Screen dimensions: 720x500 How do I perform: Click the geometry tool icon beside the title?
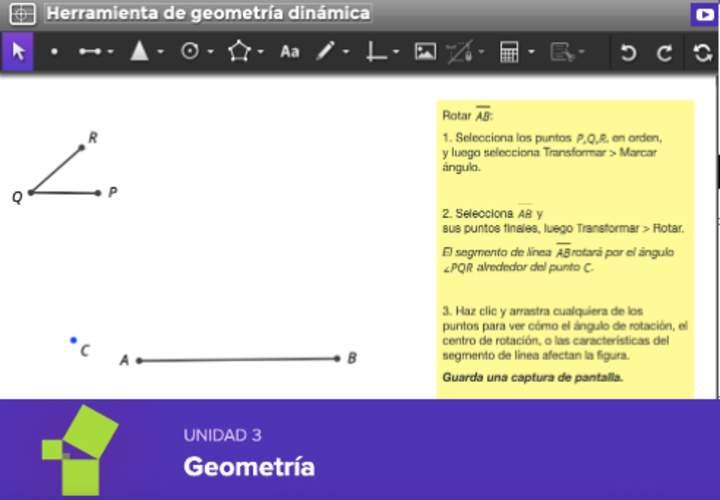pos(23,14)
